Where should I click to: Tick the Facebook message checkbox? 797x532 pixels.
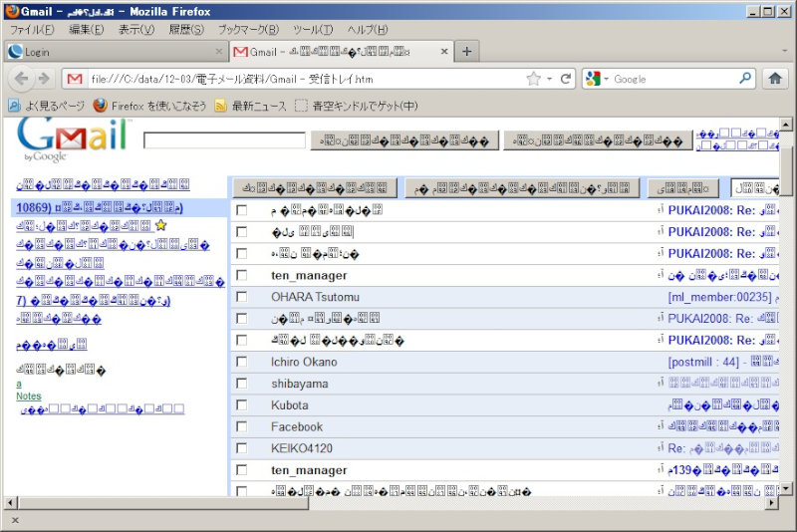coord(242,426)
